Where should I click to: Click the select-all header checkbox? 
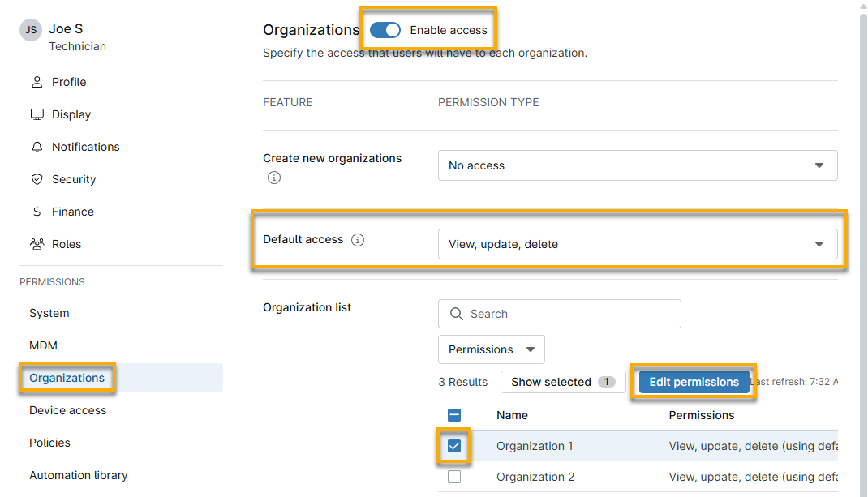(454, 415)
